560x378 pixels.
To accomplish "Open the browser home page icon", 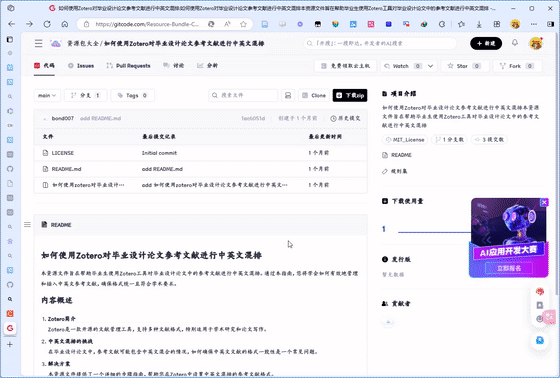I will pyautogui.click(x=65, y=24).
